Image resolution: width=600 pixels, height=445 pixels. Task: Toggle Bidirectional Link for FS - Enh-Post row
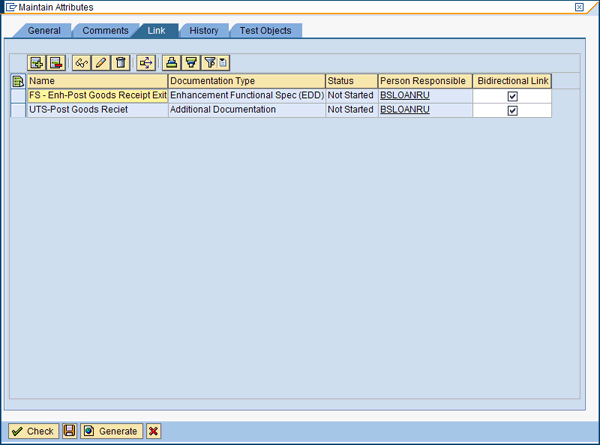tap(512, 96)
